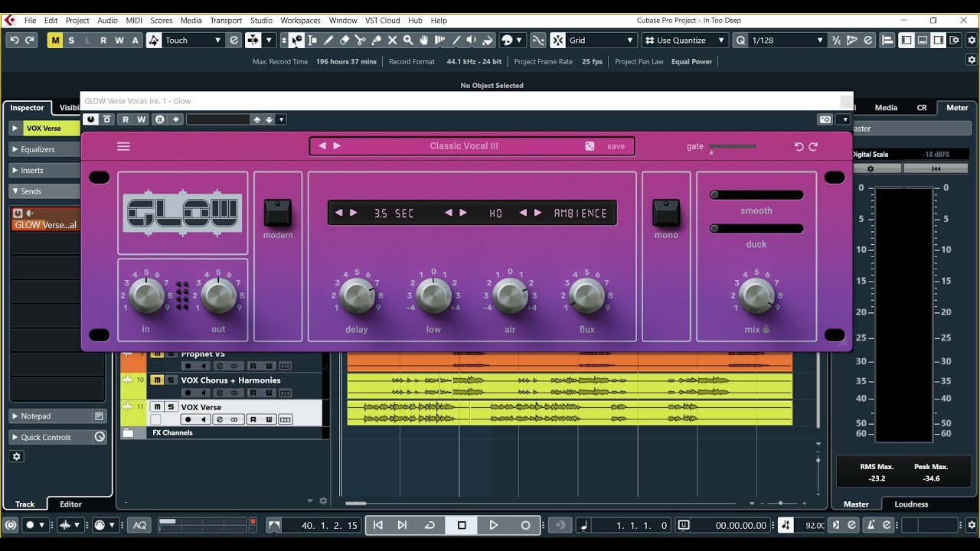Viewport: 980px width, 551px height.
Task: Open the GLOW plugin hamburger menu
Action: click(x=123, y=146)
